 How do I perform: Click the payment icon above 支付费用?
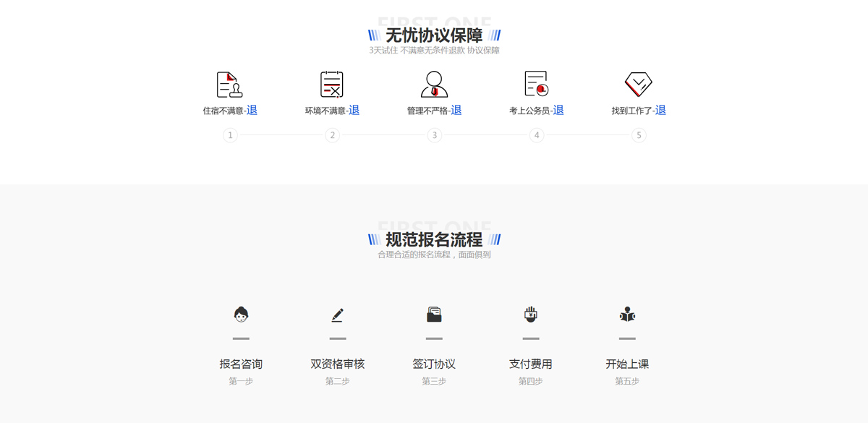(530, 315)
